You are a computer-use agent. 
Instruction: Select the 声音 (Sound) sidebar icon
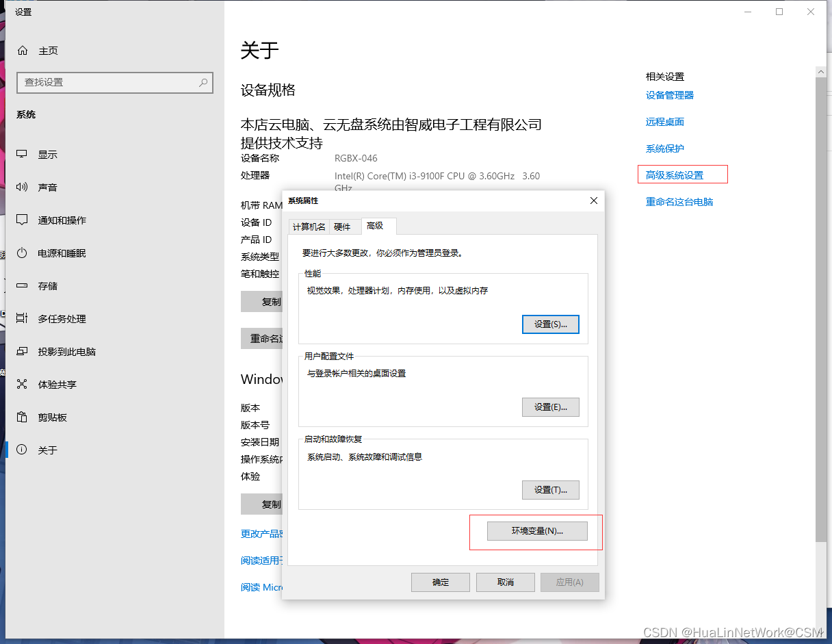coord(21,187)
